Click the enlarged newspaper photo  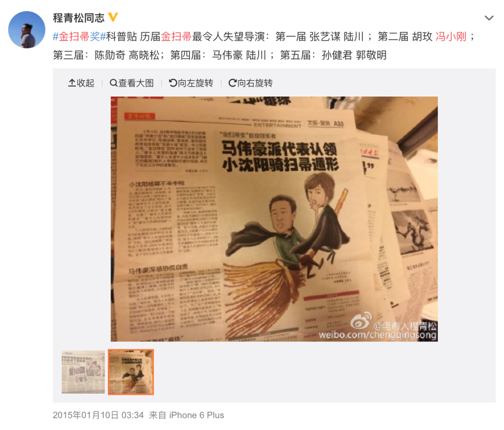(274, 219)
